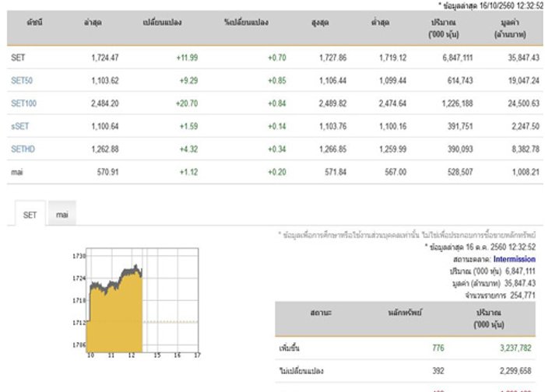This screenshot has height=392, width=545.
Task: Select sSET change value +1.59
Action: (188, 126)
